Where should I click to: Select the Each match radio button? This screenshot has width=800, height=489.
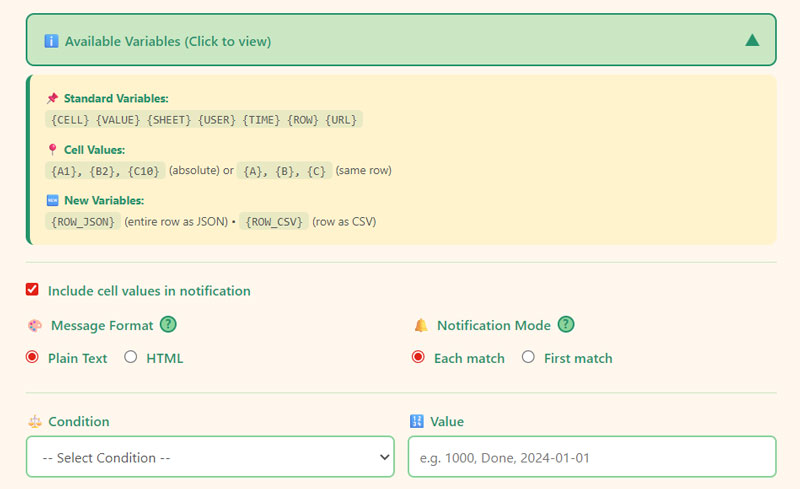[418, 357]
